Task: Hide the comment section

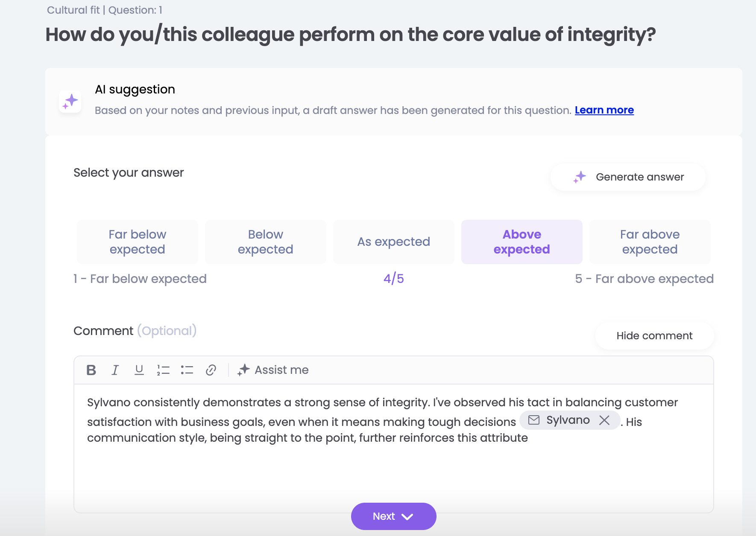Action: click(654, 336)
